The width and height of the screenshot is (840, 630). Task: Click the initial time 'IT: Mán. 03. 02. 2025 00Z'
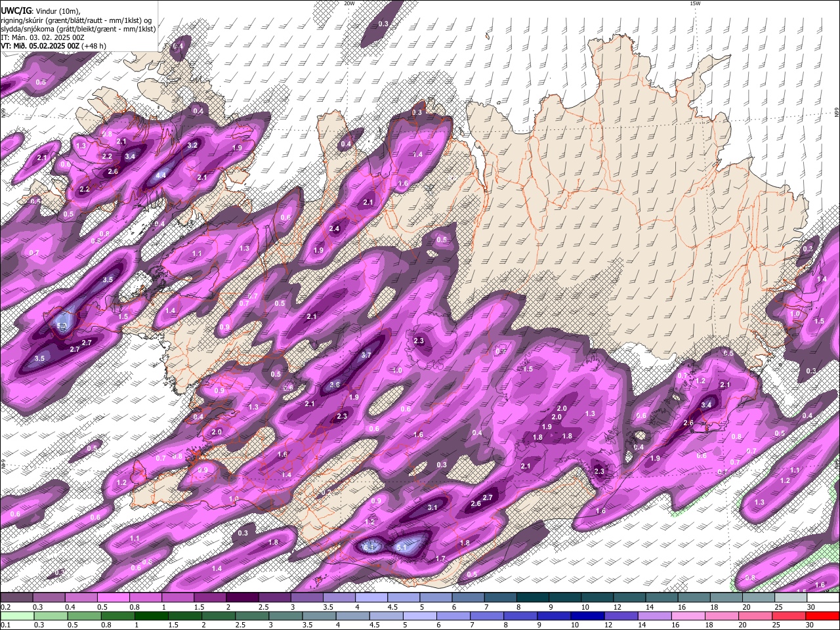pyautogui.click(x=43, y=37)
